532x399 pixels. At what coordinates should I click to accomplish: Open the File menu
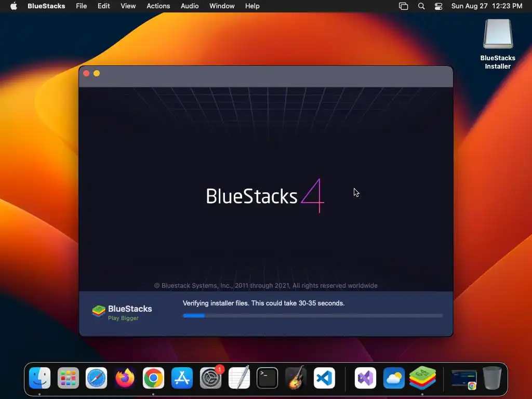coord(82,6)
